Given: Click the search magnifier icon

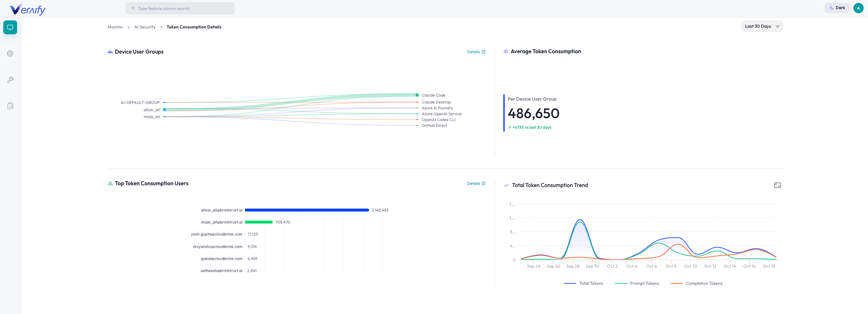Looking at the screenshot, I should tap(133, 8).
